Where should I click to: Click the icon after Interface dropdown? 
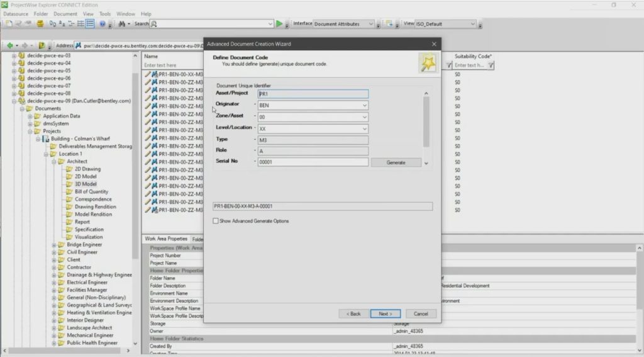(x=389, y=24)
